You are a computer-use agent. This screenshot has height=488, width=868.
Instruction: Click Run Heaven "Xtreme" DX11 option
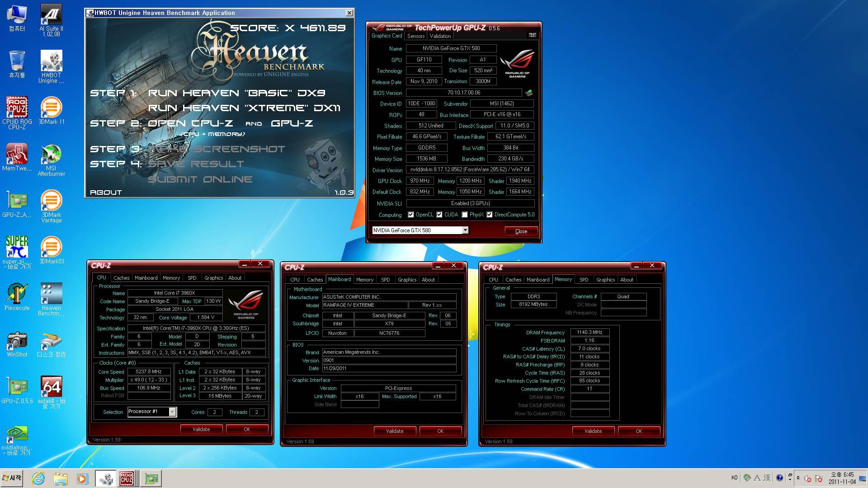(x=244, y=108)
